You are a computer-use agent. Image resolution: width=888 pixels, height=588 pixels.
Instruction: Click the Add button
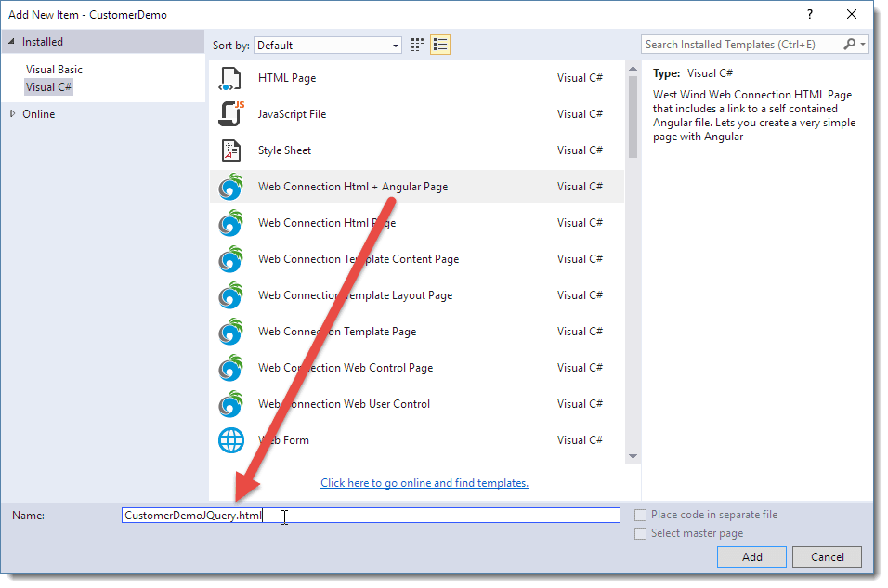tap(751, 556)
